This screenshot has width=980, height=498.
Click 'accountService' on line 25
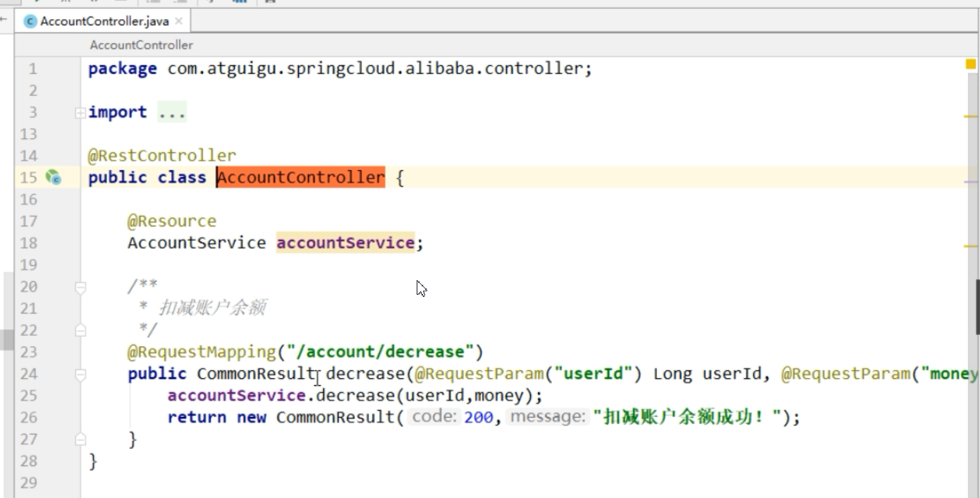236,396
